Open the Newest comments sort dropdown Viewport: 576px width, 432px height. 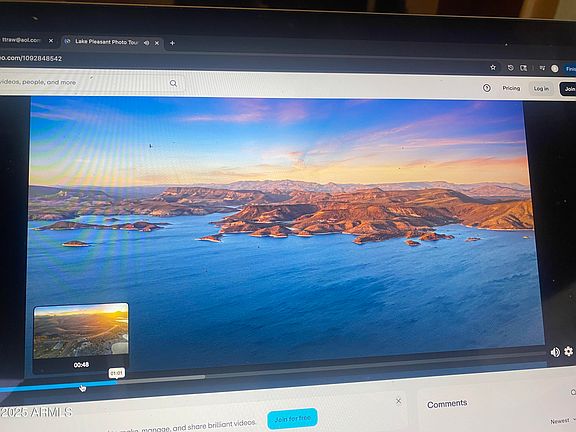[x=562, y=421]
